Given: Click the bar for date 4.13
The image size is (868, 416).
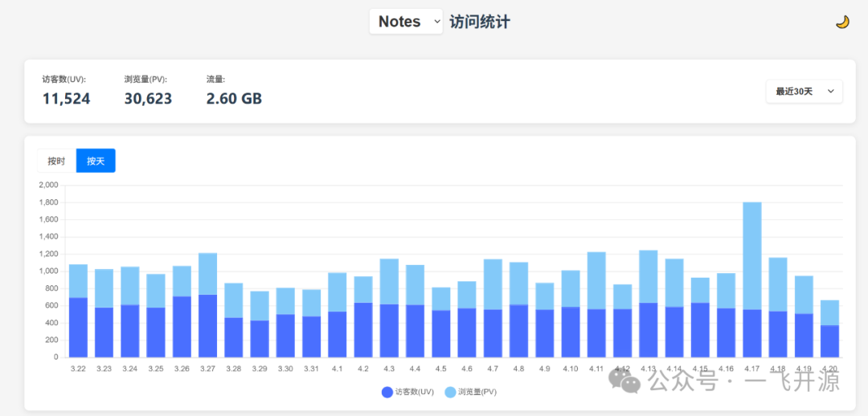Looking at the screenshot, I should coord(649,304).
